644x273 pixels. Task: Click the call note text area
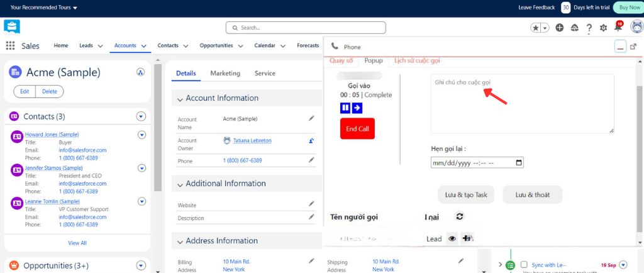click(x=523, y=103)
